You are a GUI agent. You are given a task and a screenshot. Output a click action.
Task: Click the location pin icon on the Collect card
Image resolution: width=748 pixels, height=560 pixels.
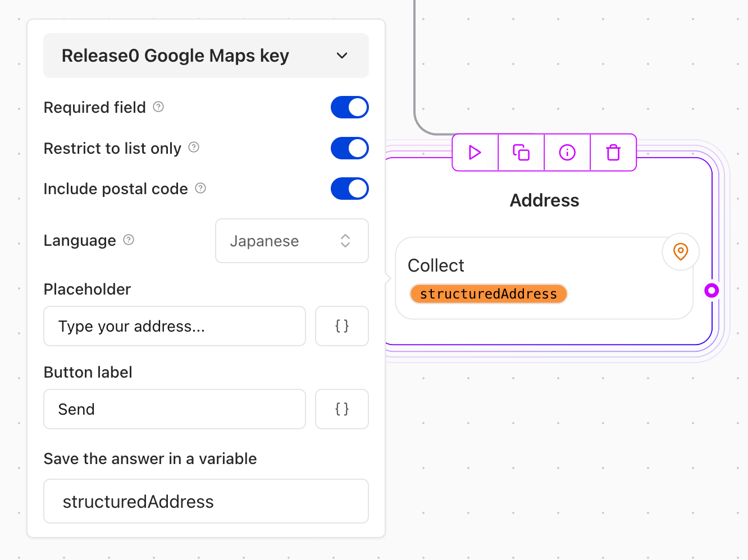coord(680,252)
